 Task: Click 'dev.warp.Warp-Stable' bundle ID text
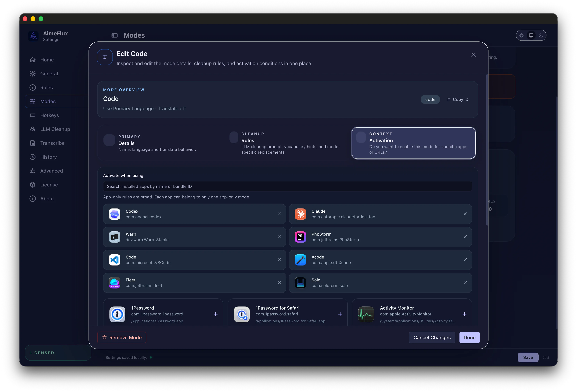(147, 240)
